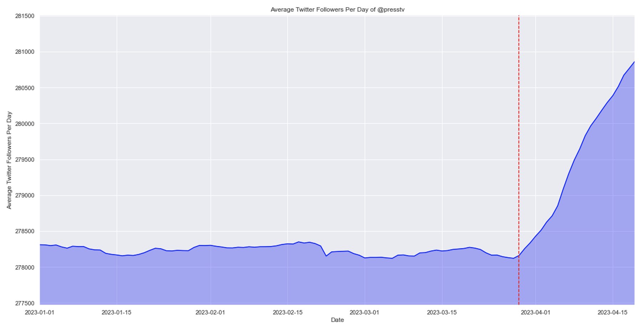Click the x-axis date 2023-04-15

(x=612, y=312)
